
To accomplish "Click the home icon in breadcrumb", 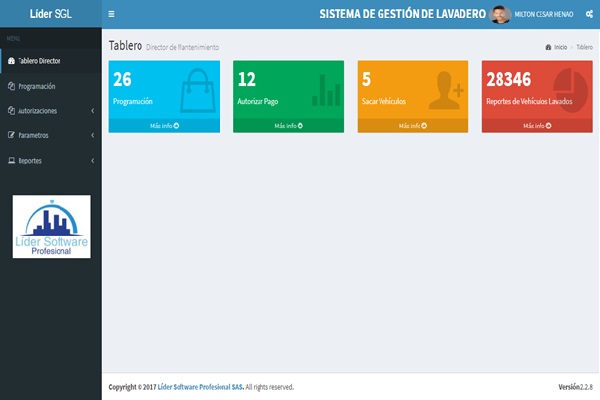I will (x=548, y=47).
